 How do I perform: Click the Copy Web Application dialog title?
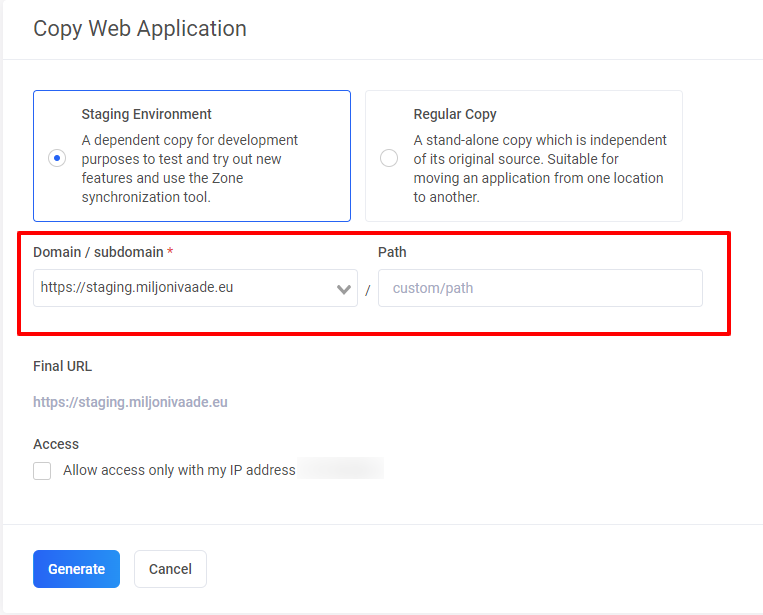(140, 28)
